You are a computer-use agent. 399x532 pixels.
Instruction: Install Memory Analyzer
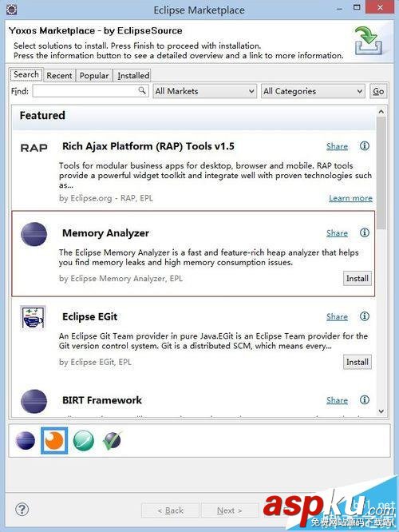[x=358, y=278]
